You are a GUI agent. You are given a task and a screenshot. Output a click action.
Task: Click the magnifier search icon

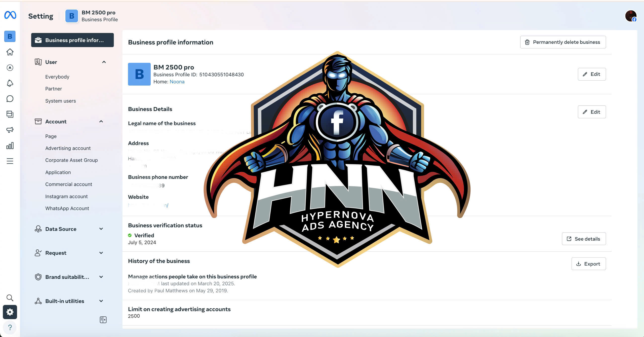pos(10,298)
